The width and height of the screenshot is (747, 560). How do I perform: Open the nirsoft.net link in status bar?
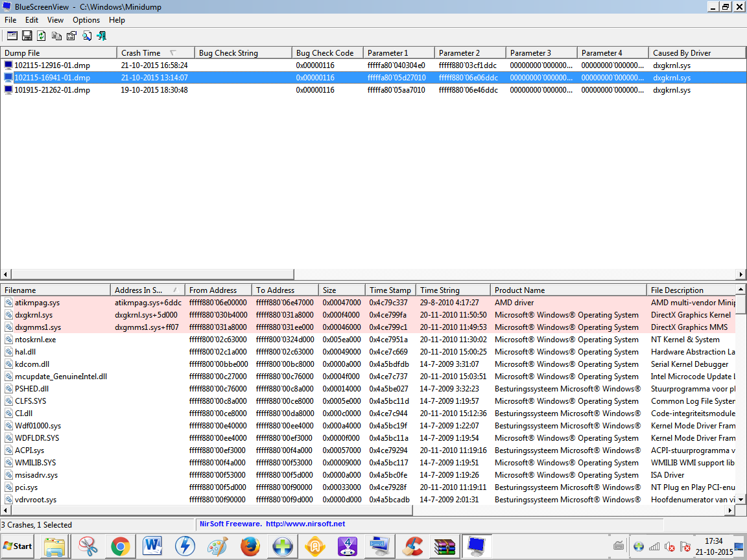305,524
